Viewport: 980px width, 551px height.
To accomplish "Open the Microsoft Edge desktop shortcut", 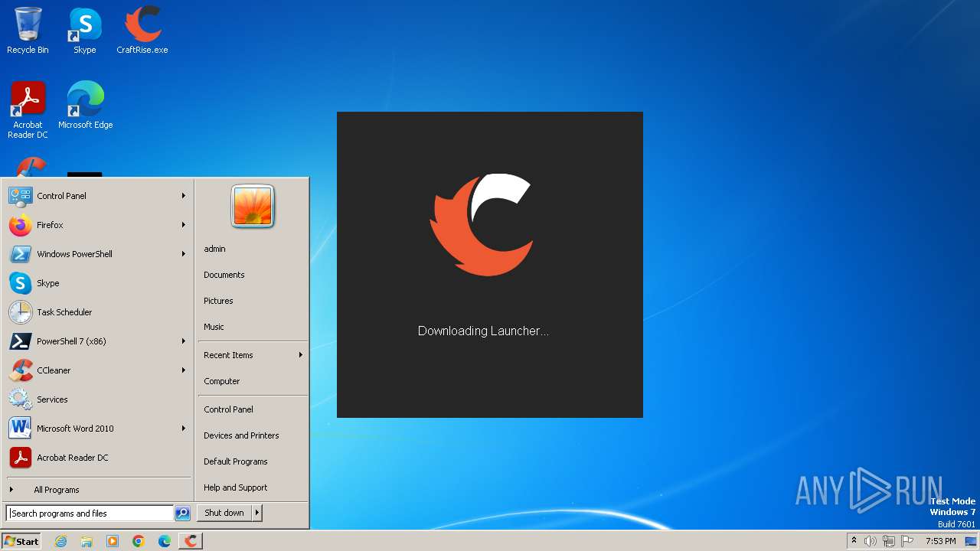I will (x=86, y=106).
